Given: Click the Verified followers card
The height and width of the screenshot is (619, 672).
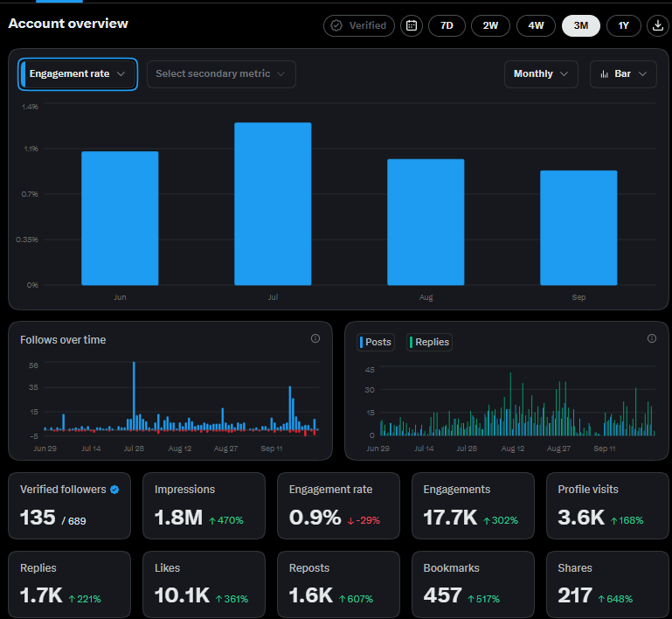Looking at the screenshot, I should (69, 506).
